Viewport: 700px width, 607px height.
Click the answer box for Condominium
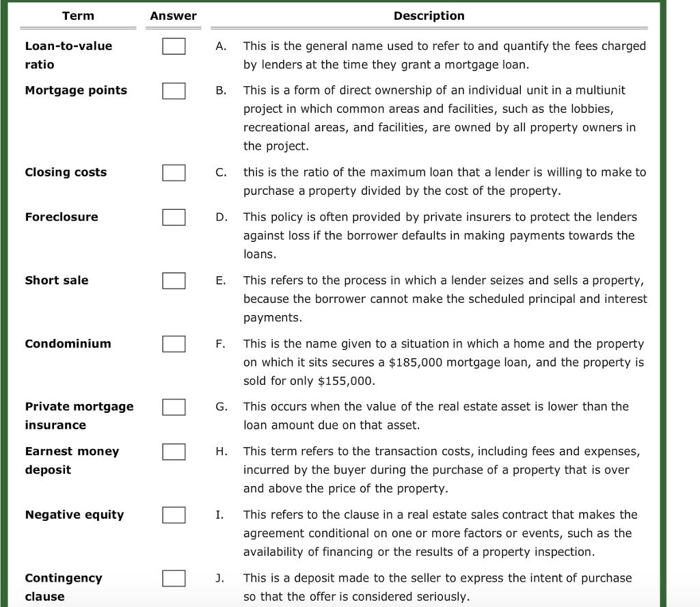(x=174, y=344)
